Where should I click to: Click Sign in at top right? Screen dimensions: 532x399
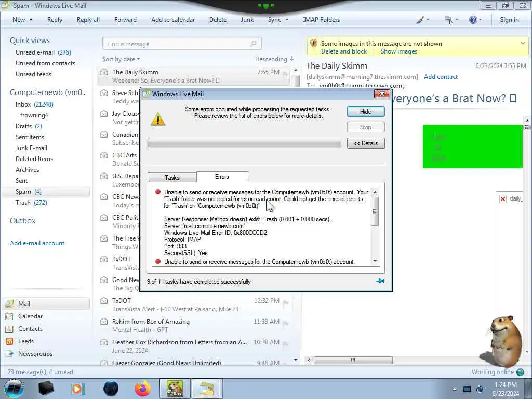click(x=509, y=20)
